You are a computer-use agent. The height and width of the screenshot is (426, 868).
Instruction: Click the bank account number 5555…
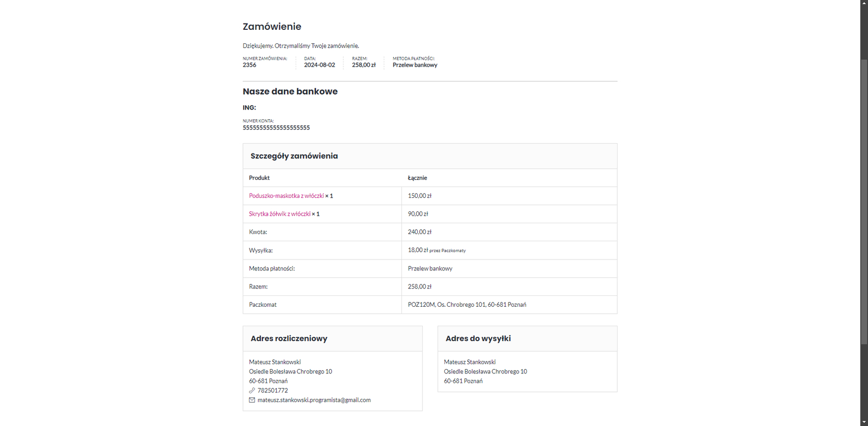click(x=276, y=128)
